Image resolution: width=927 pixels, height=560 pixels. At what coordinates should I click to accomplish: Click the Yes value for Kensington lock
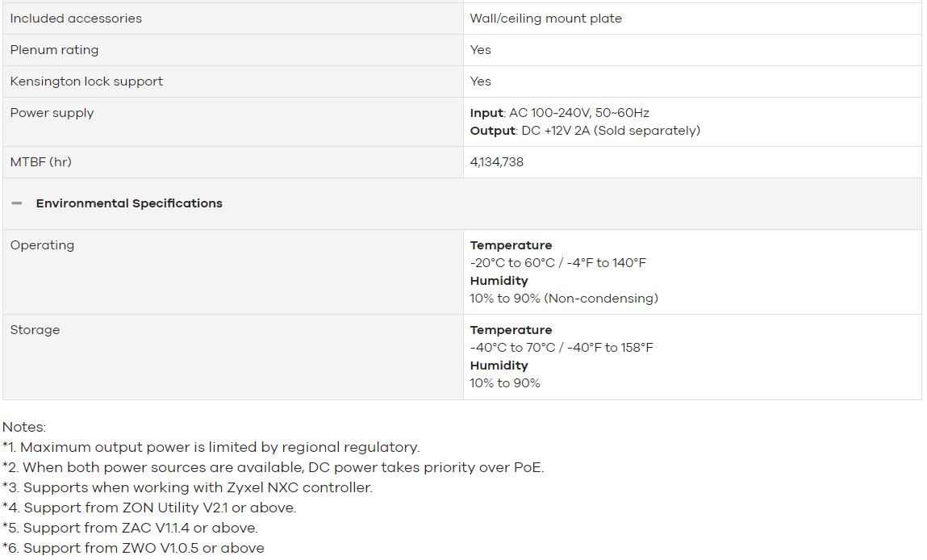(x=480, y=81)
